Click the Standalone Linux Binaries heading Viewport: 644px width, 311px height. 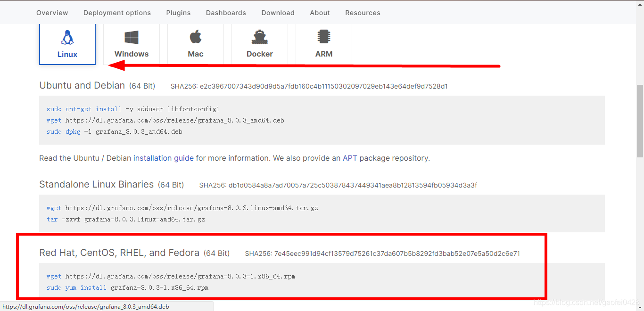[x=97, y=184]
